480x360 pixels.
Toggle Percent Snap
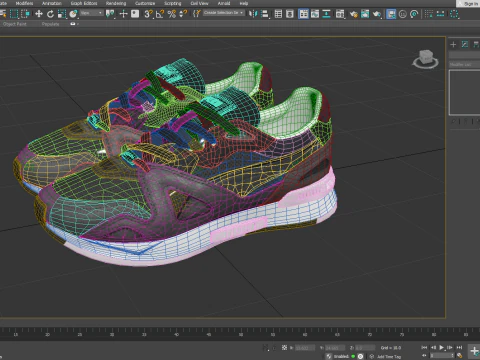tap(172, 14)
